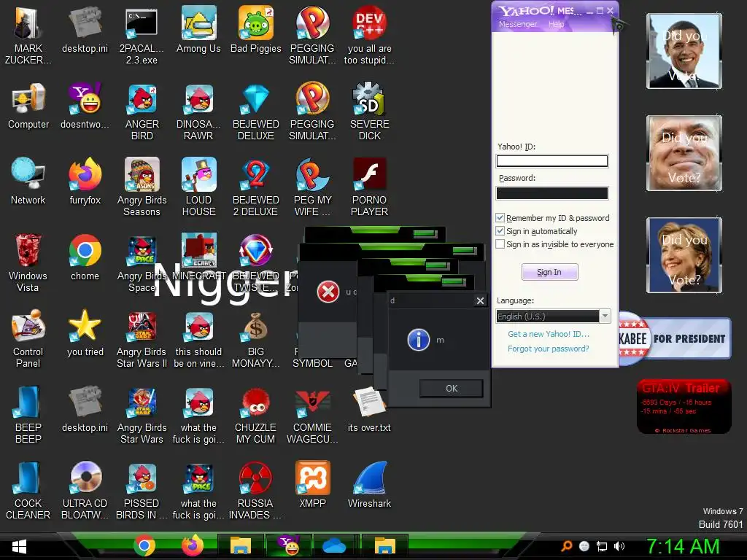Click the 'For President' banner gadget

point(675,338)
